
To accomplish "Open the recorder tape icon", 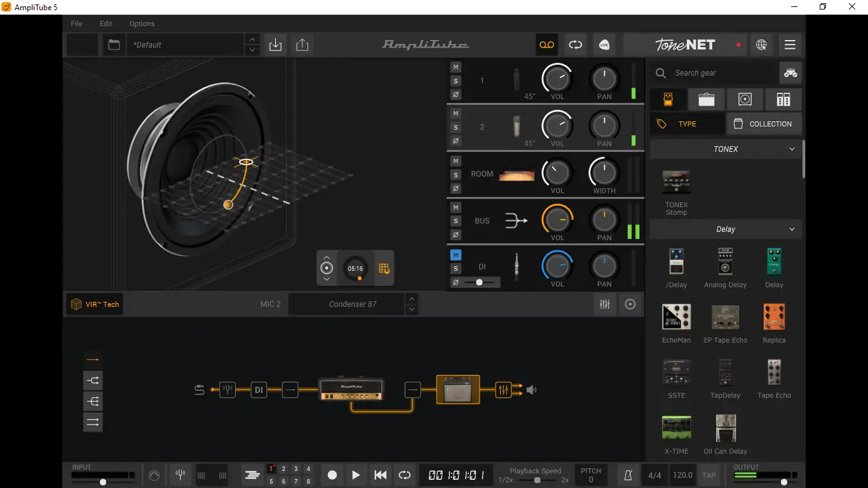I will [x=546, y=44].
